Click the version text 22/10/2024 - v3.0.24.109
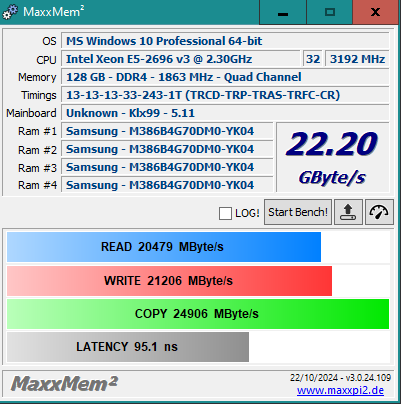401x404 pixels. (340, 378)
